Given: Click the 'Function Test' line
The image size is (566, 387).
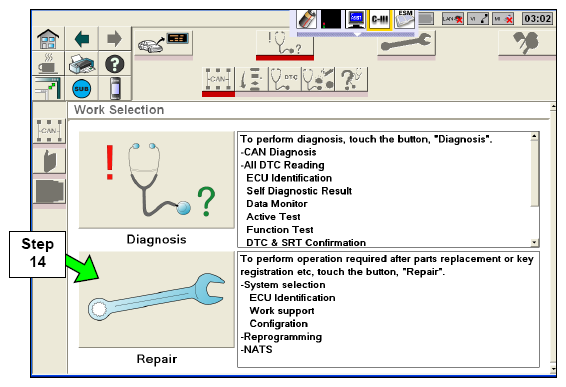Looking at the screenshot, I should 280,230.
